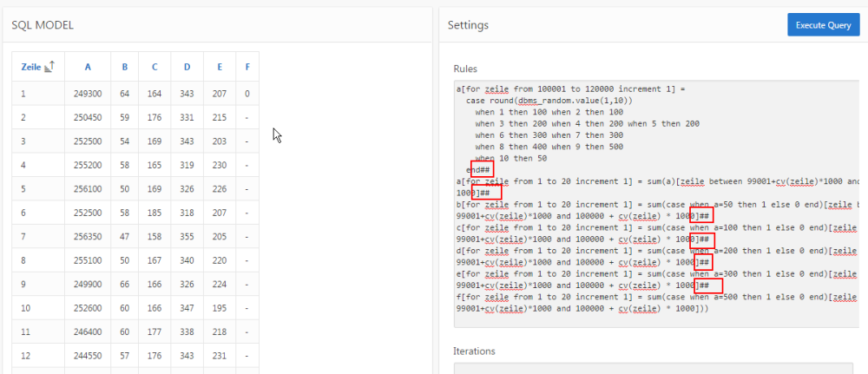Click value 185 in column C

tap(155, 213)
